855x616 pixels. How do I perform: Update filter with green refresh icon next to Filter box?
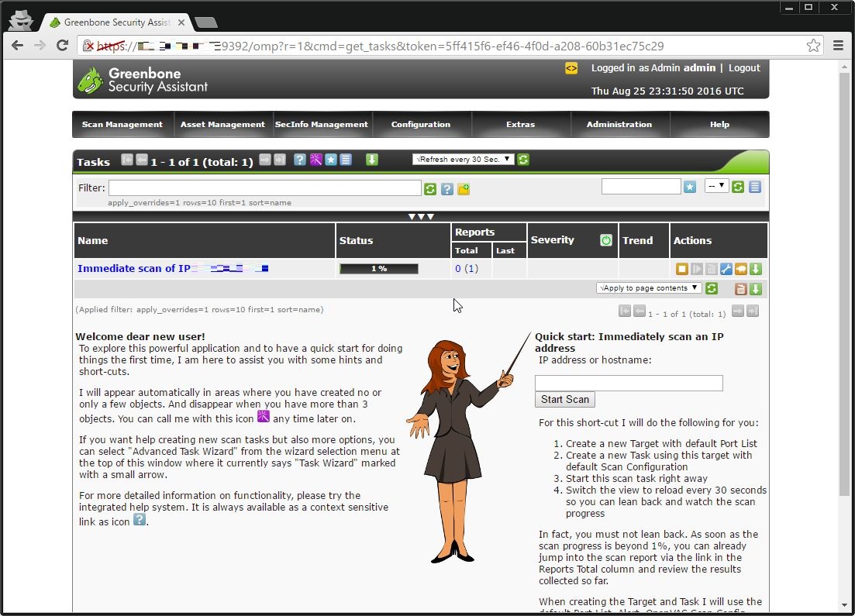[x=430, y=188]
